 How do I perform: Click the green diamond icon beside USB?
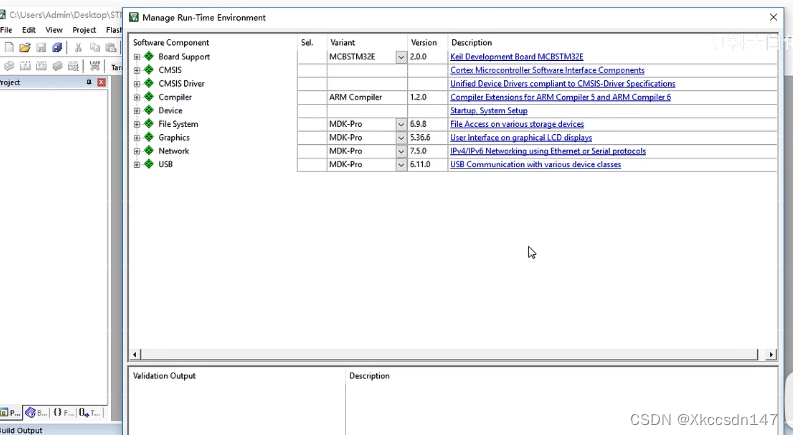tap(149, 164)
